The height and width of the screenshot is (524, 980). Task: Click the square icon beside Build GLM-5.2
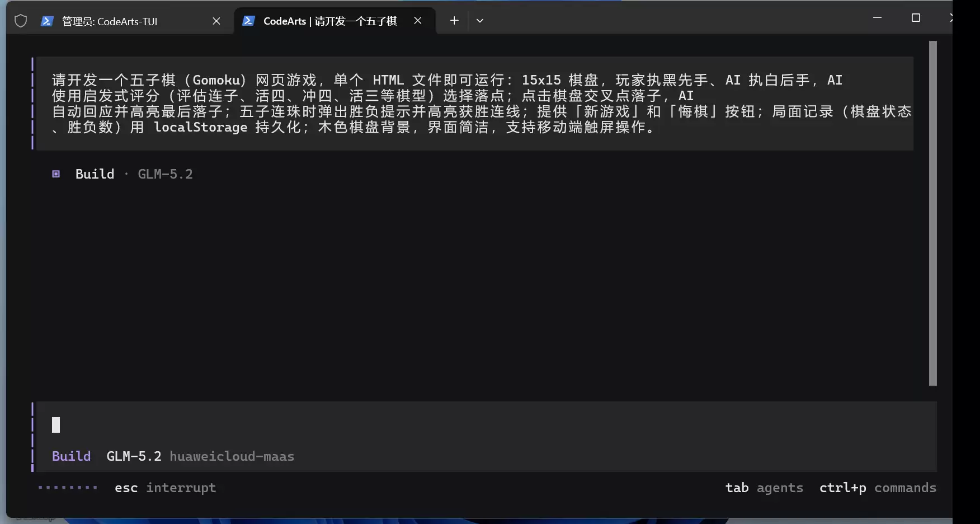point(56,174)
